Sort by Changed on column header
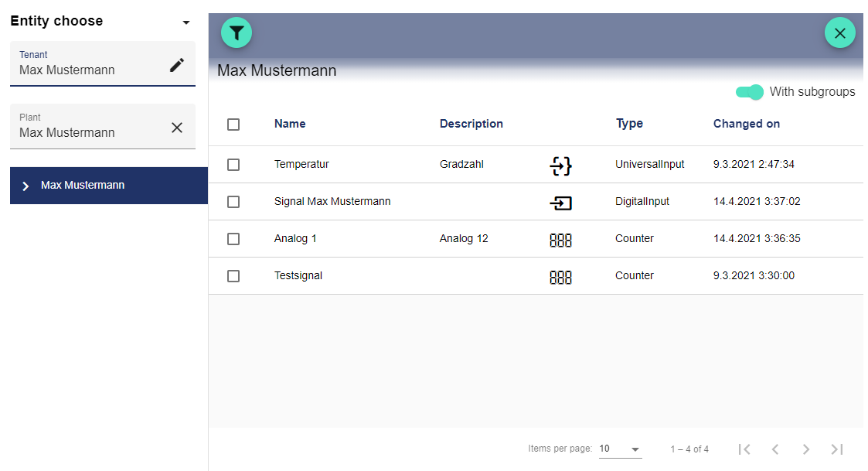Viewport: 868px width, 471px height. click(x=746, y=124)
